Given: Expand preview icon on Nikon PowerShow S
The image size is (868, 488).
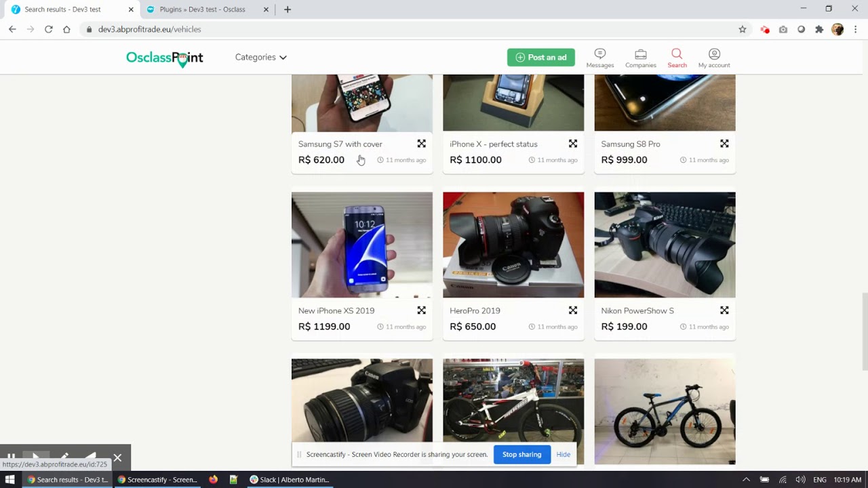Looking at the screenshot, I should click(724, 310).
